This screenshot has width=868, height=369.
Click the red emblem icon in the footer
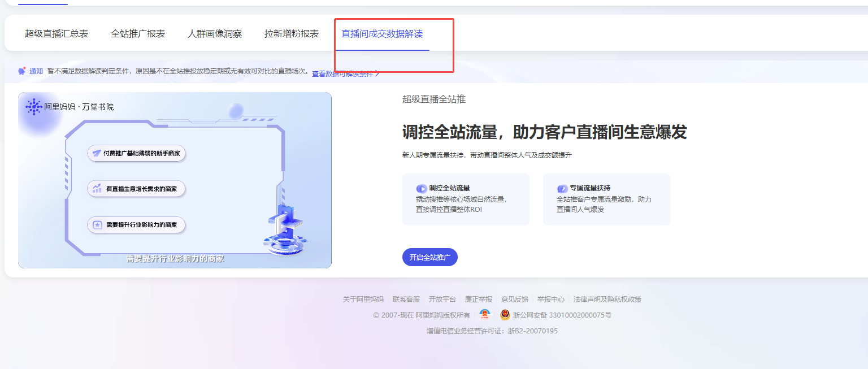pos(484,315)
